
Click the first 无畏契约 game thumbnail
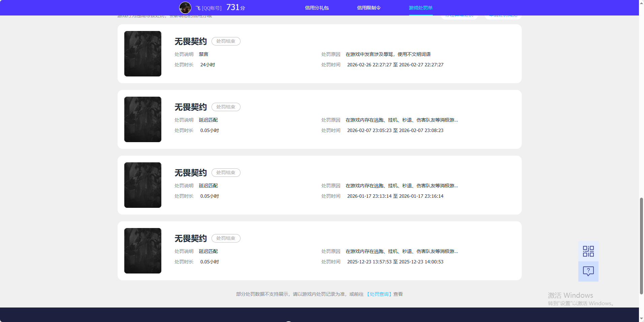click(x=142, y=54)
